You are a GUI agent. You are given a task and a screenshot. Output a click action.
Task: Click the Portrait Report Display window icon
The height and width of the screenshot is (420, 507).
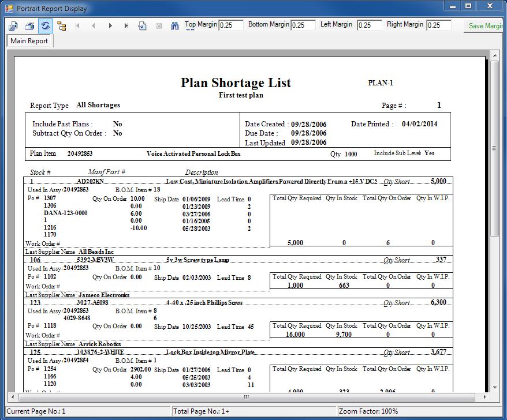coord(9,9)
